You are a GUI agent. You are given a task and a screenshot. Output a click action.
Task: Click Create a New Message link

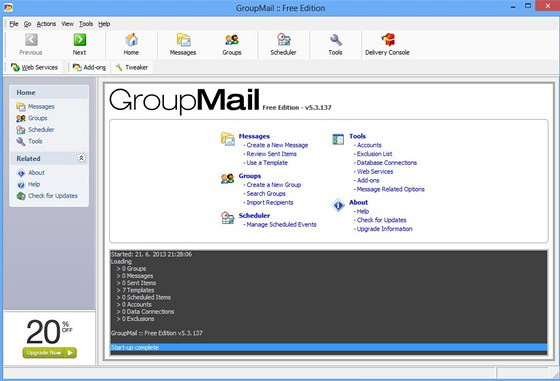point(277,145)
